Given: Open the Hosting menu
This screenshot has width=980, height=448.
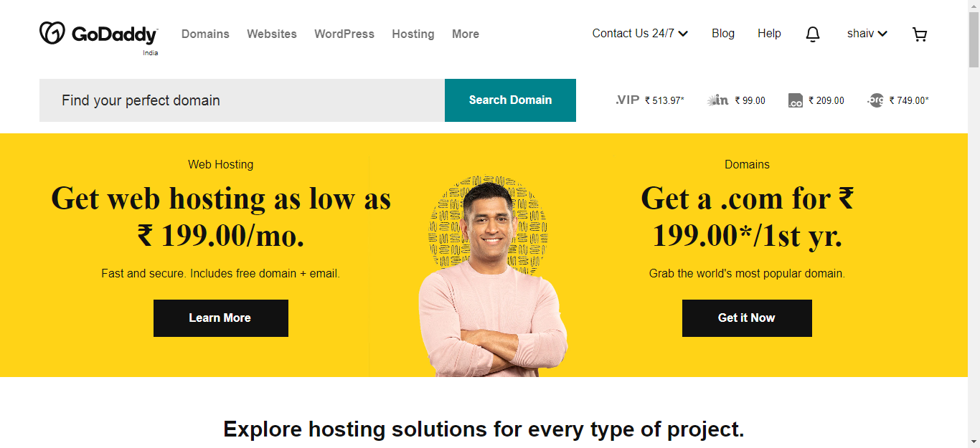Looking at the screenshot, I should click(413, 34).
